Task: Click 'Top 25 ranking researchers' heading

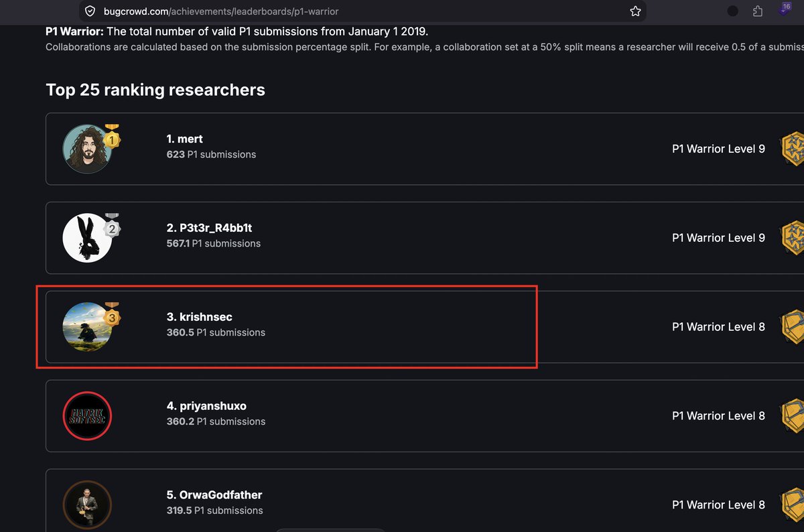Action: [155, 90]
